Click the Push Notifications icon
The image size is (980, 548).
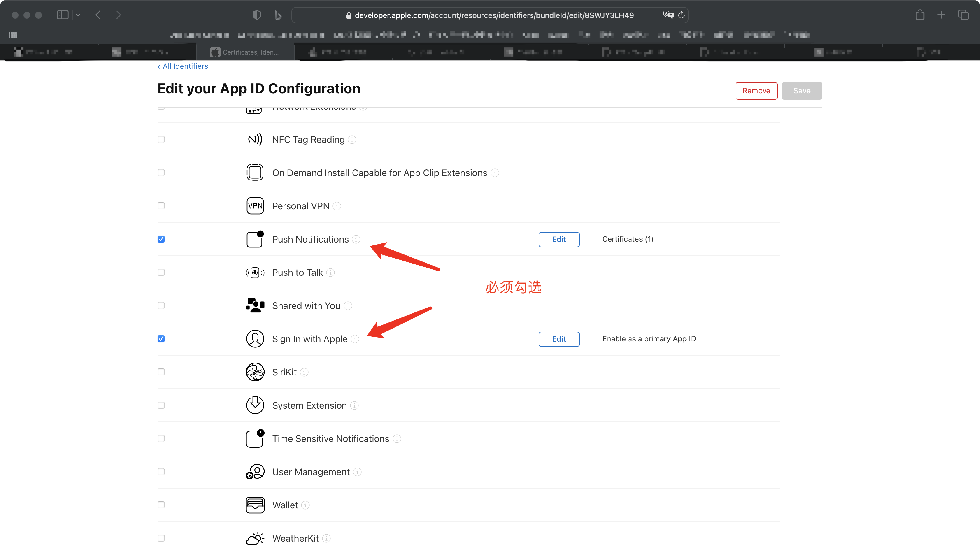click(255, 239)
